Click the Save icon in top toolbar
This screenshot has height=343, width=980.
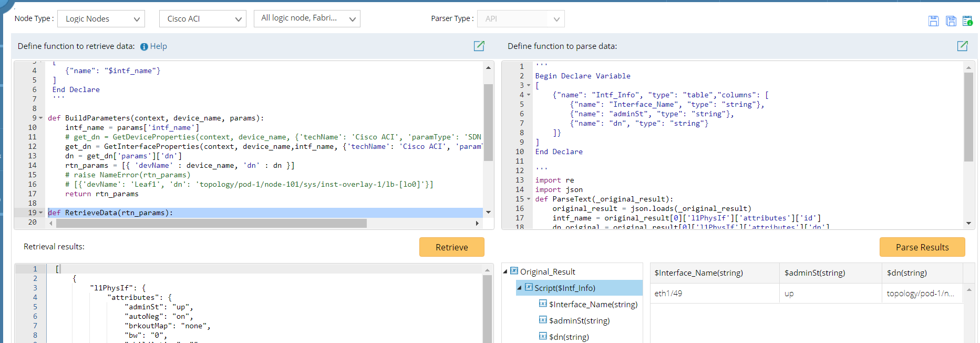pyautogui.click(x=933, y=21)
